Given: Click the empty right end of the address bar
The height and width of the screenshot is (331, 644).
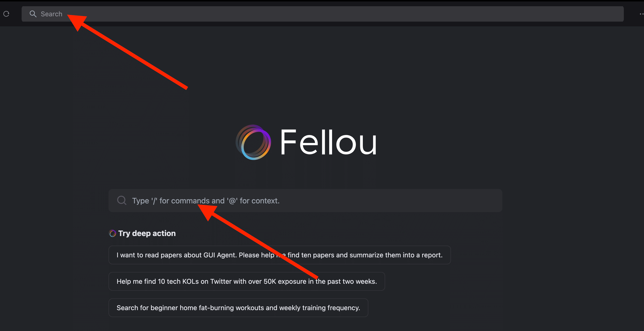Looking at the screenshot, I should pyautogui.click(x=575, y=14).
